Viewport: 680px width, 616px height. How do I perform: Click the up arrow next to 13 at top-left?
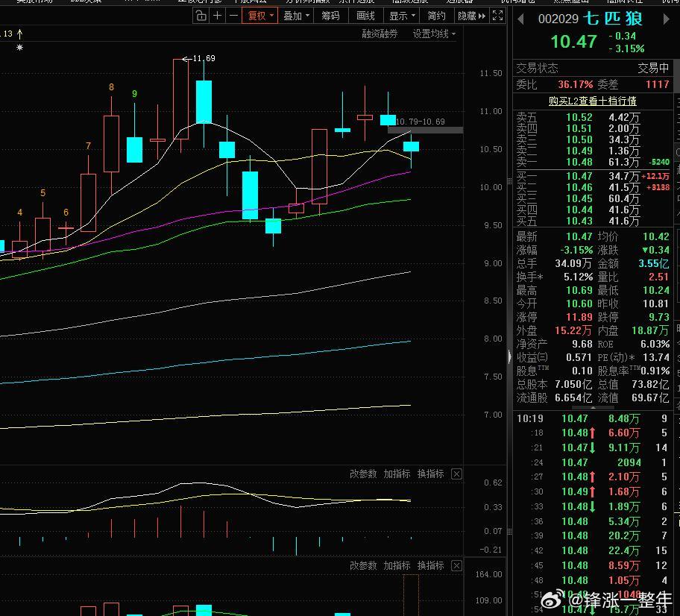click(x=19, y=34)
